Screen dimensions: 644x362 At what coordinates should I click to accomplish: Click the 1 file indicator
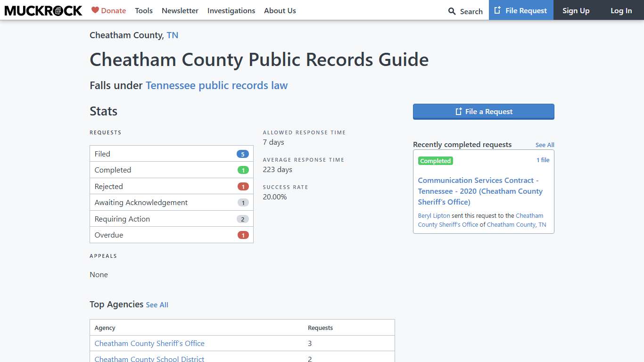543,160
